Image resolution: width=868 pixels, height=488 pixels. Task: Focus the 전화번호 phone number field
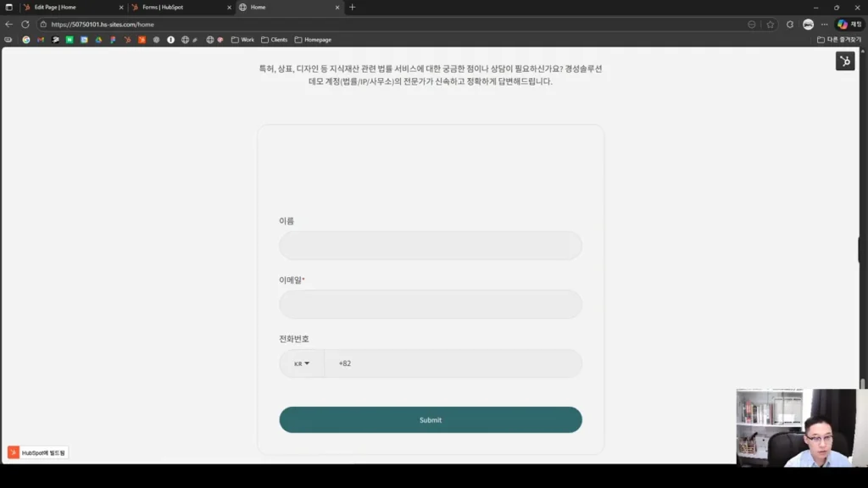[x=453, y=363]
